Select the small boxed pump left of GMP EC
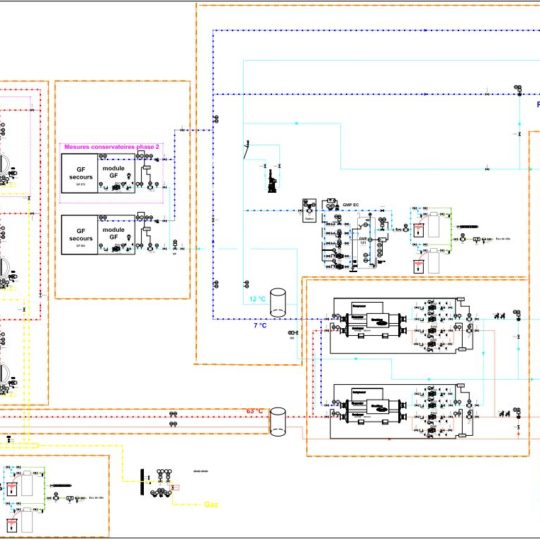Screen dimensions: 540x540 click(309, 210)
